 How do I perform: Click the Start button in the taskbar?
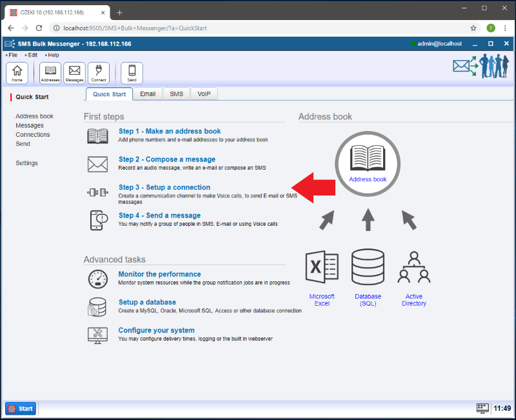pos(21,408)
